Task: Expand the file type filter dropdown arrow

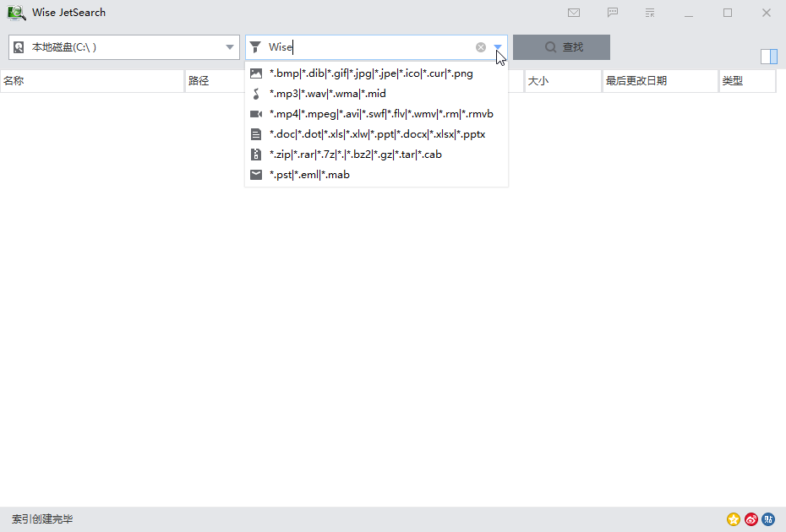Action: pyautogui.click(x=498, y=47)
